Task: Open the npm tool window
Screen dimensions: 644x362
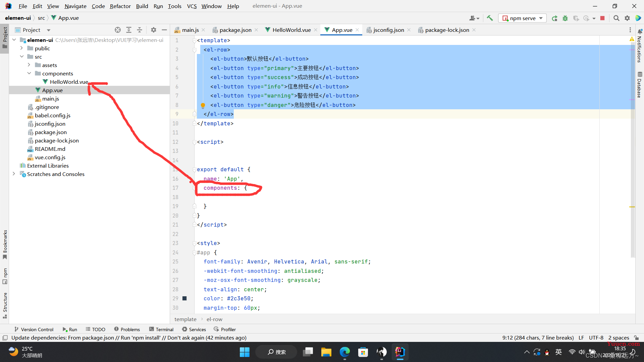Action: click(5, 276)
